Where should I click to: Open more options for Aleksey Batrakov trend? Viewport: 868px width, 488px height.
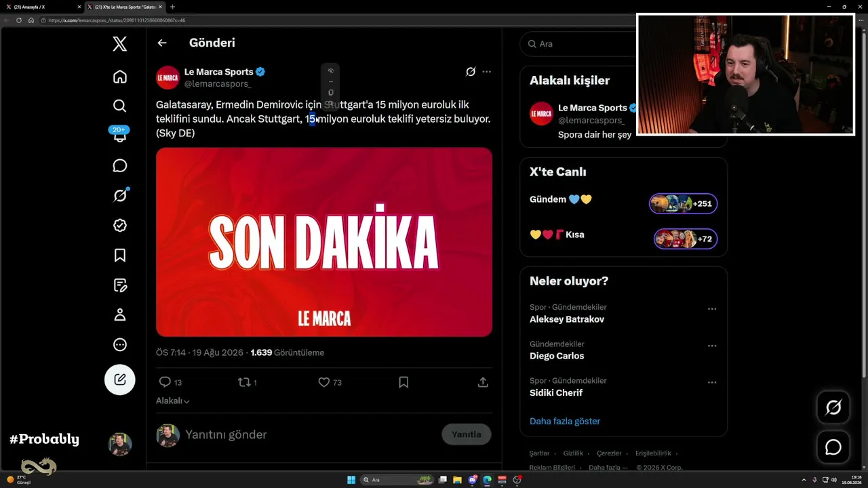click(x=712, y=309)
